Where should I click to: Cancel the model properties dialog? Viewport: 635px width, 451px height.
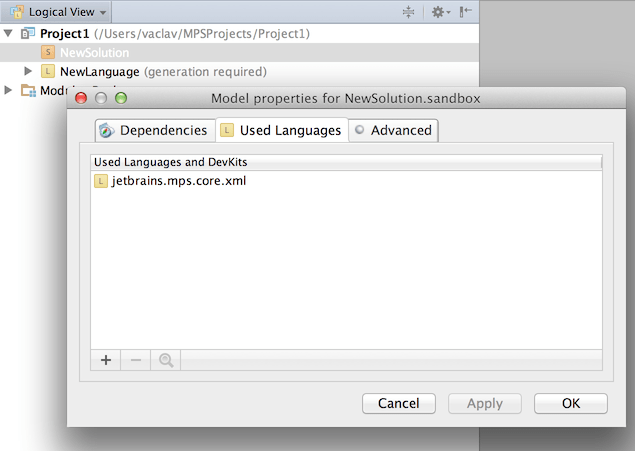pos(398,403)
